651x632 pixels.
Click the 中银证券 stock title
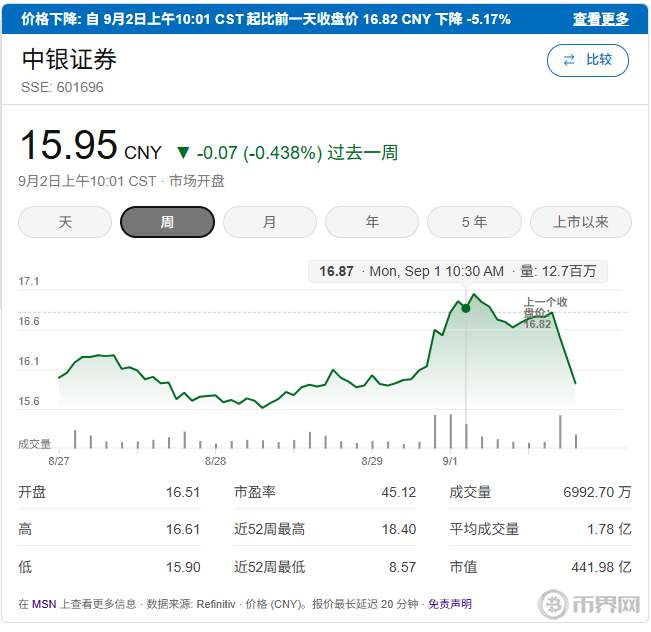pos(69,59)
